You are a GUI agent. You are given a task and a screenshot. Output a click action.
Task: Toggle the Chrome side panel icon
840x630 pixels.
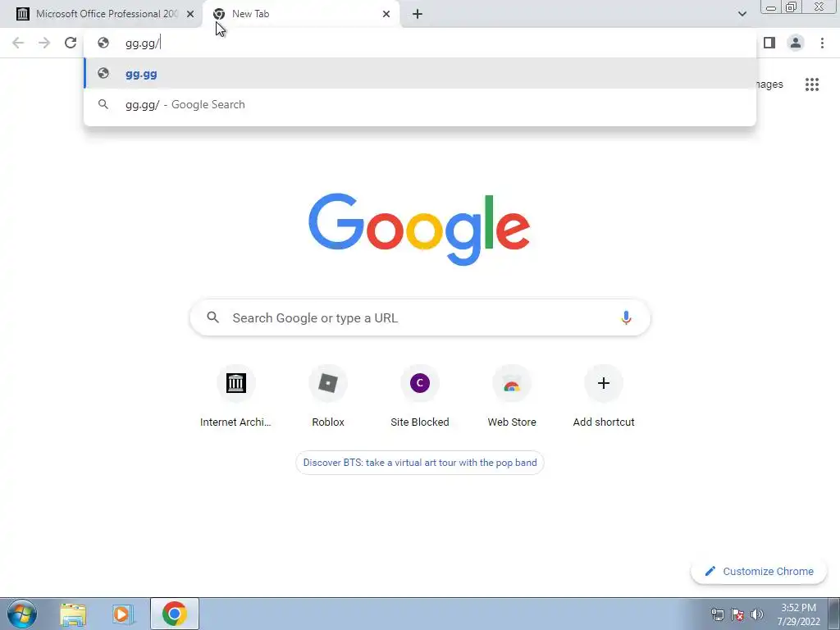tap(769, 43)
